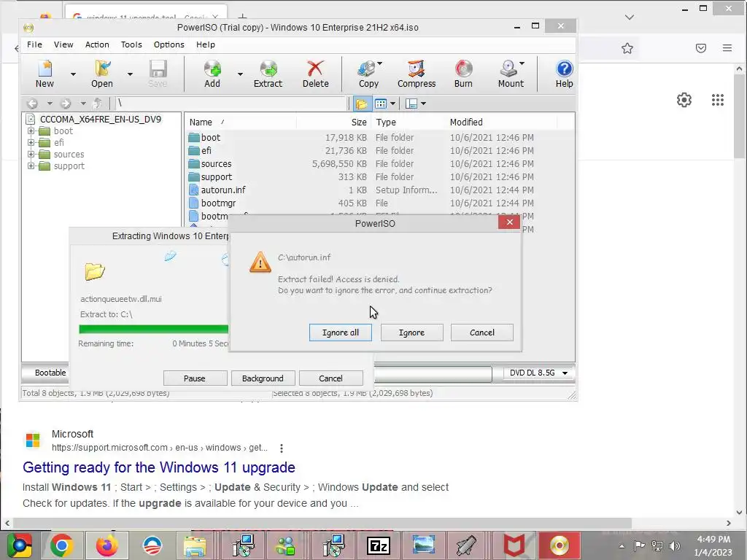The width and height of the screenshot is (747, 560).
Task: Select the autorun.inf file row
Action: point(379,190)
